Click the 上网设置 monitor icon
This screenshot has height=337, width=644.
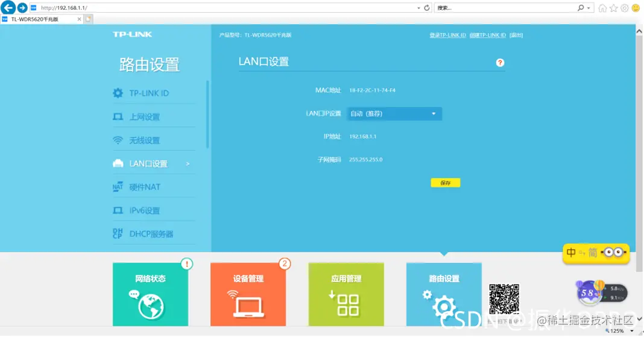point(118,117)
